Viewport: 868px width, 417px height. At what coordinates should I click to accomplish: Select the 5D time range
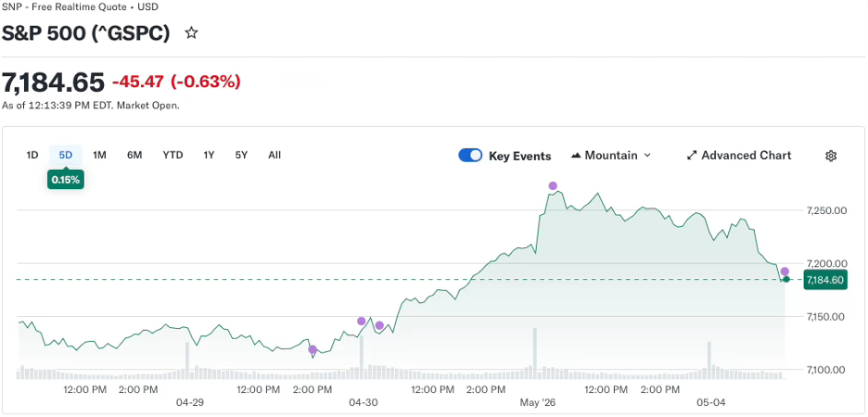click(66, 156)
